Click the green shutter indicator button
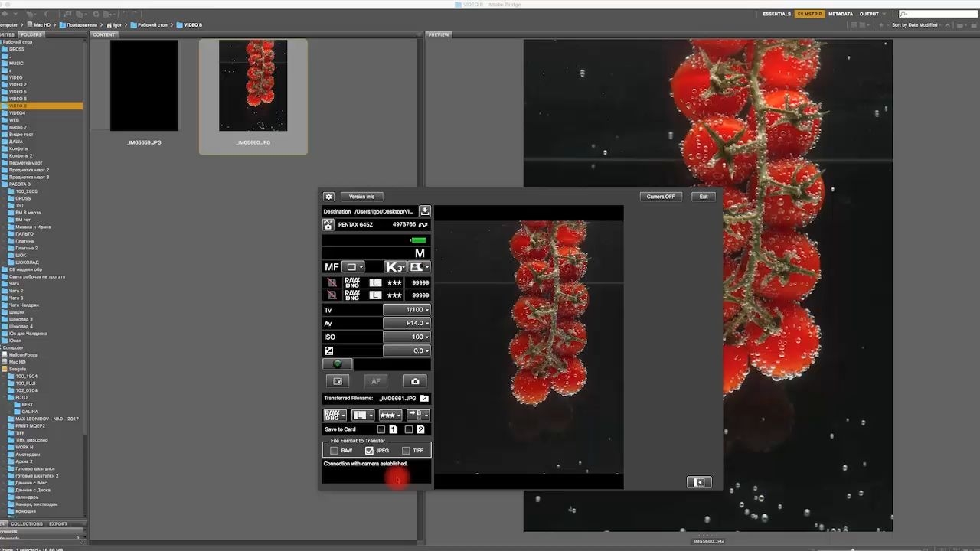Screen dimensions: 980x551 (338, 364)
